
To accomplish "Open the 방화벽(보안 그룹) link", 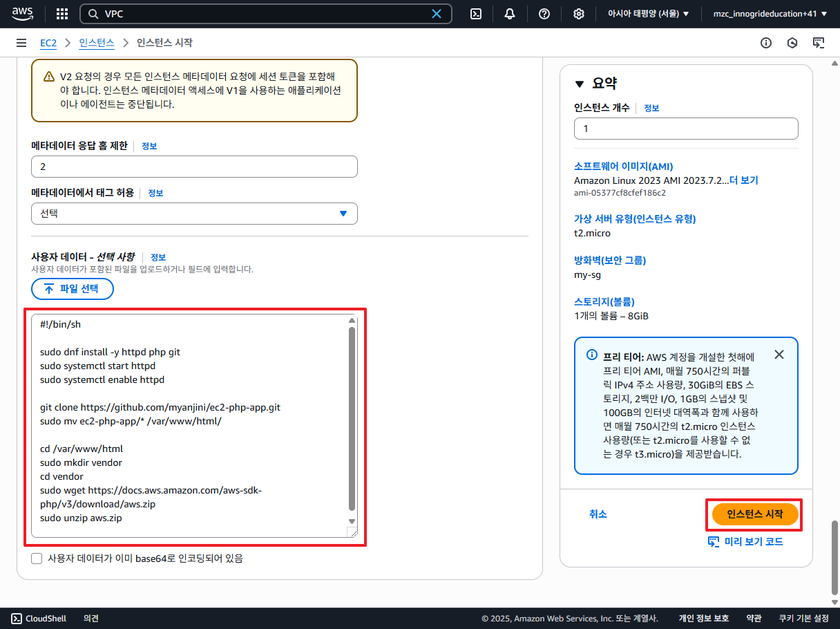I will click(x=610, y=261).
